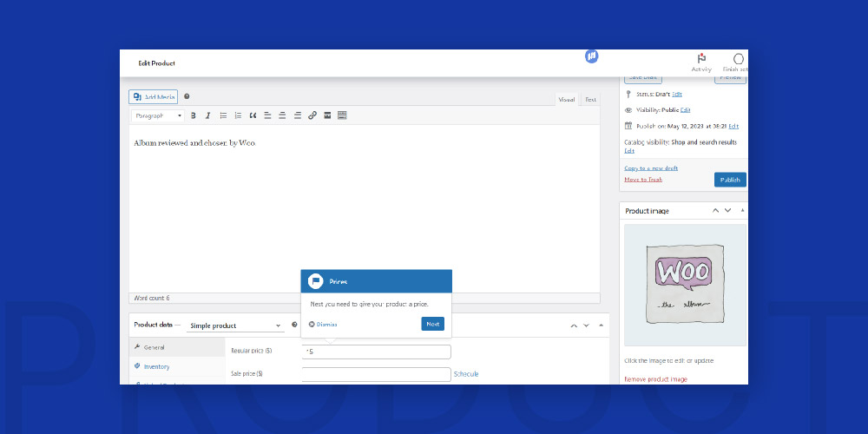Apply blockquote formatting

point(253,115)
